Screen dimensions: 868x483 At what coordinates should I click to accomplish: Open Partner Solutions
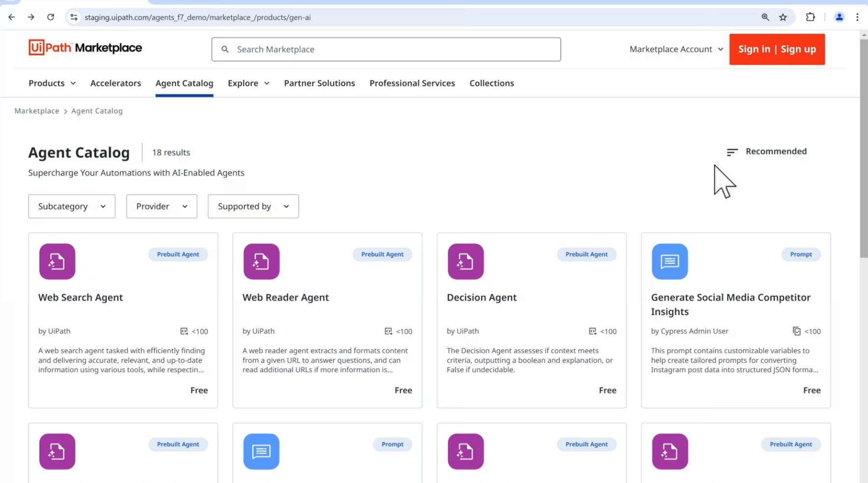[x=319, y=83]
